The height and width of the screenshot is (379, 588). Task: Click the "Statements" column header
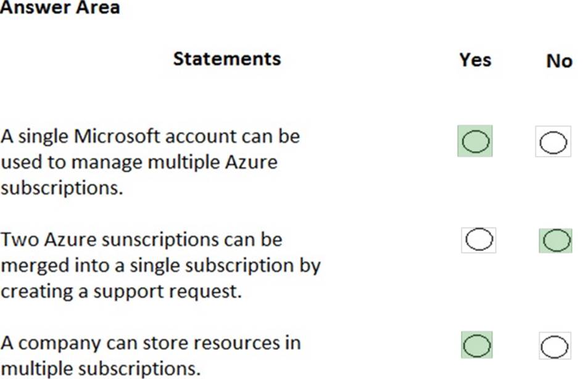coord(226,59)
